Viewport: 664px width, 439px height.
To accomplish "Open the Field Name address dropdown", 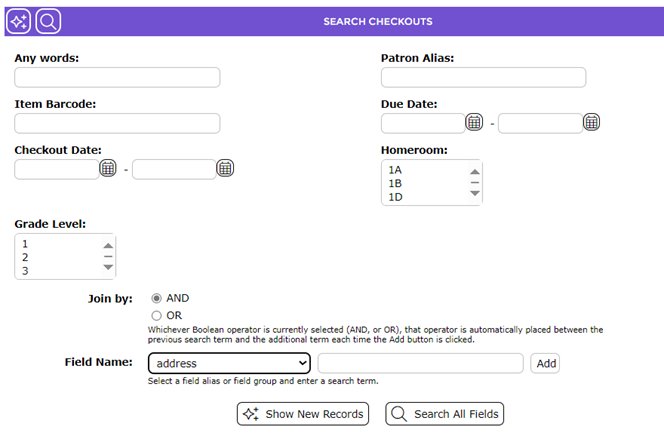I will tap(229, 363).
